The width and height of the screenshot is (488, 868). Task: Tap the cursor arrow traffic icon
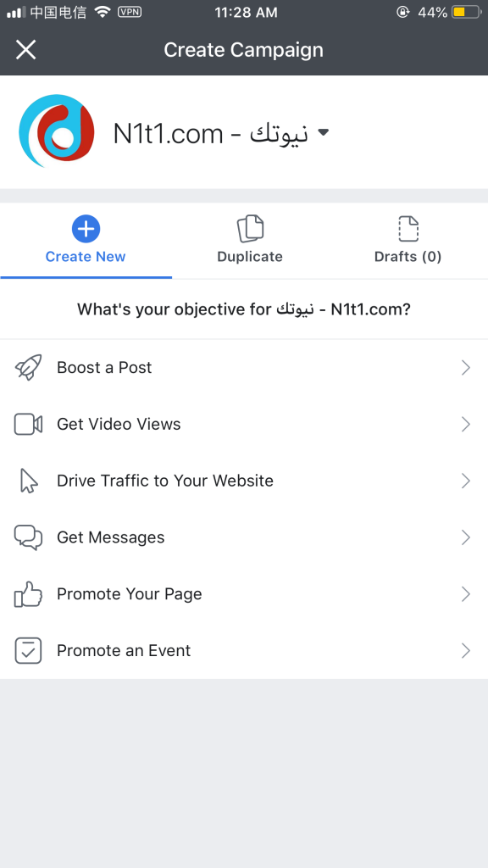(x=28, y=481)
